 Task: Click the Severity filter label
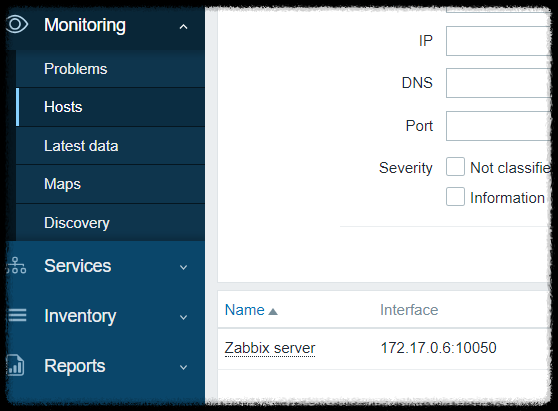(x=406, y=168)
